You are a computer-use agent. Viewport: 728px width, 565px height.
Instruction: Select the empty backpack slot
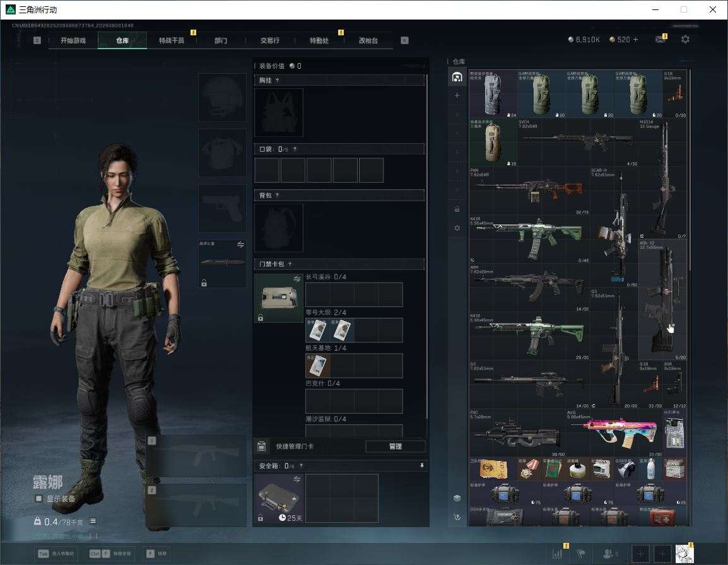point(279,228)
